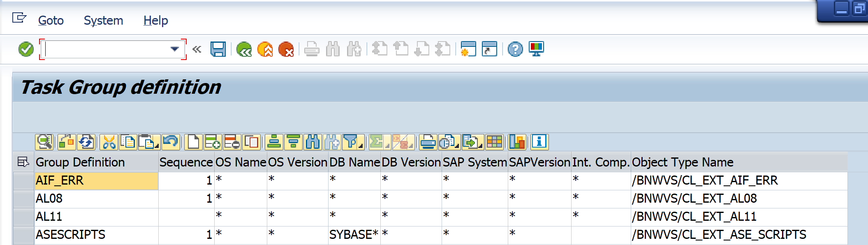Screen dimensions: 868x245
Task: Click the green Back arrow icon
Action: [x=244, y=49]
